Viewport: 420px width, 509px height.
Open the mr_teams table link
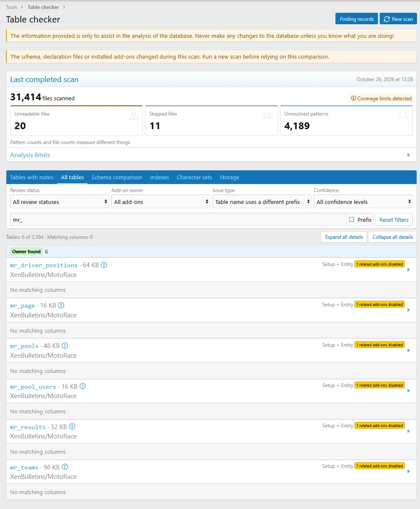(24, 467)
